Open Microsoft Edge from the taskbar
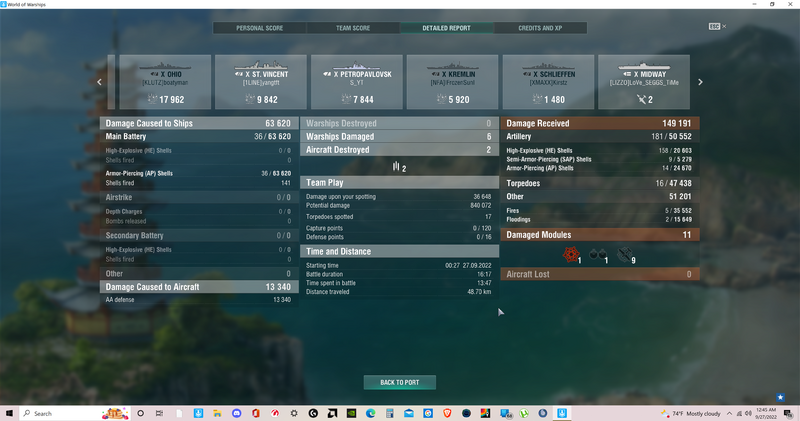This screenshot has height=421, width=800. pos(370,413)
